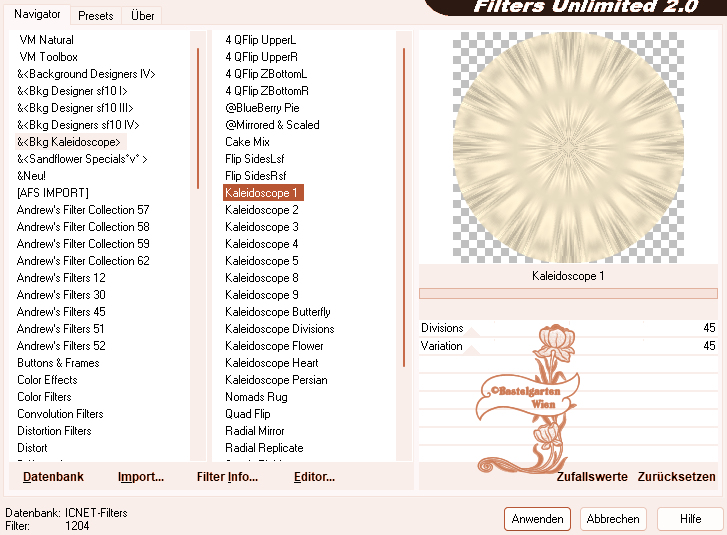Open the Presets tab
This screenshot has width=727, height=535.
click(x=96, y=16)
